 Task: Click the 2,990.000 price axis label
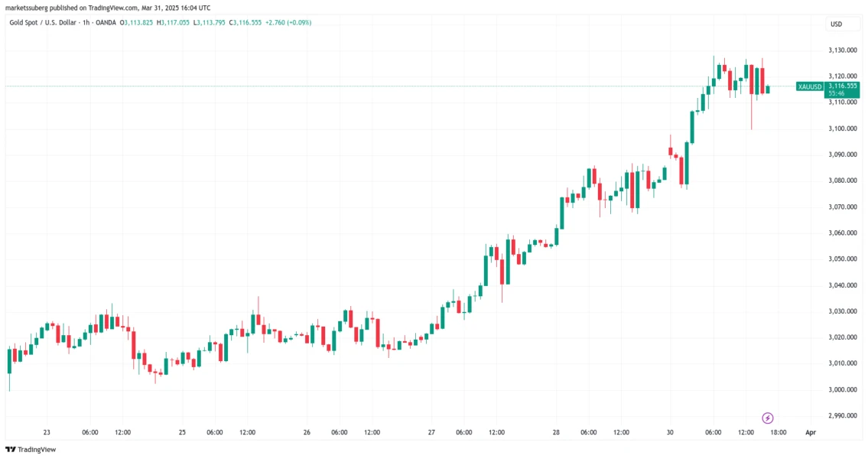(x=841, y=415)
